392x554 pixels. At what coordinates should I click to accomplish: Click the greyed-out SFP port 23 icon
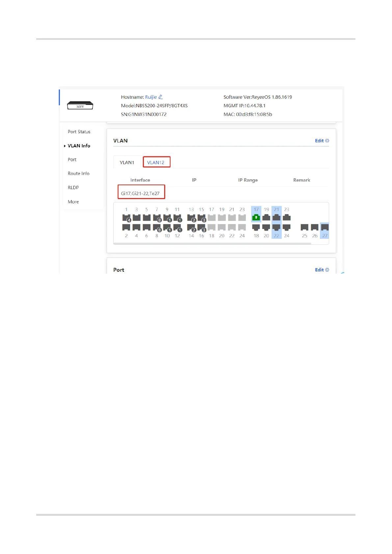242,218
